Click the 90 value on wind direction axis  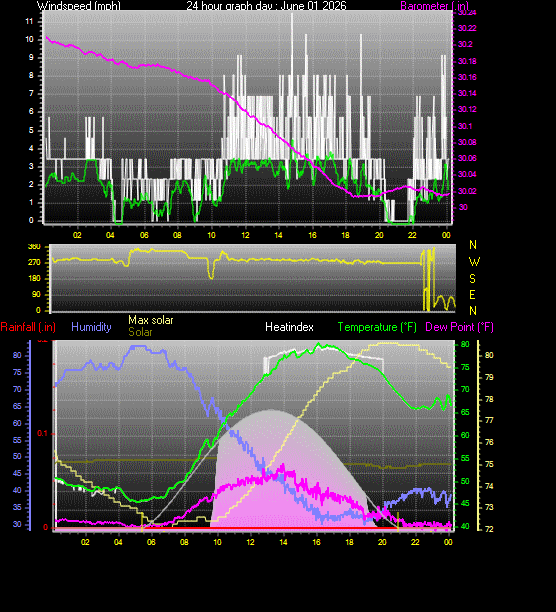[36, 294]
